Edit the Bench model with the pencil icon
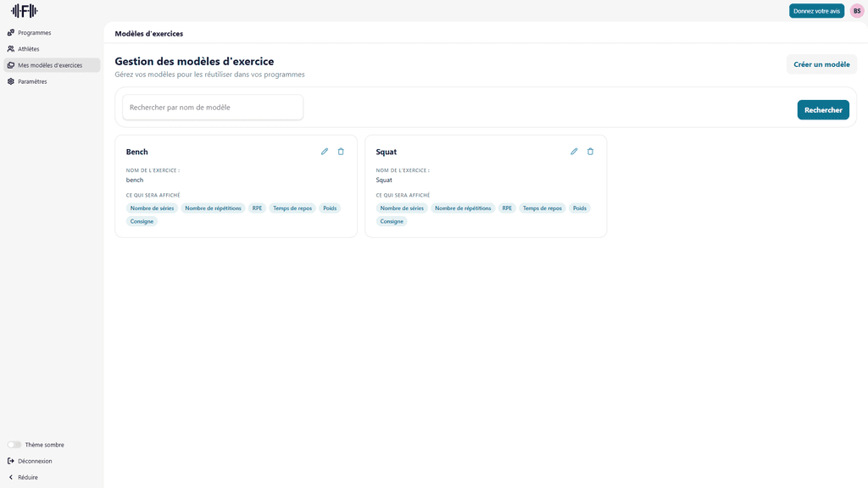The height and width of the screenshot is (488, 868). (x=325, y=152)
